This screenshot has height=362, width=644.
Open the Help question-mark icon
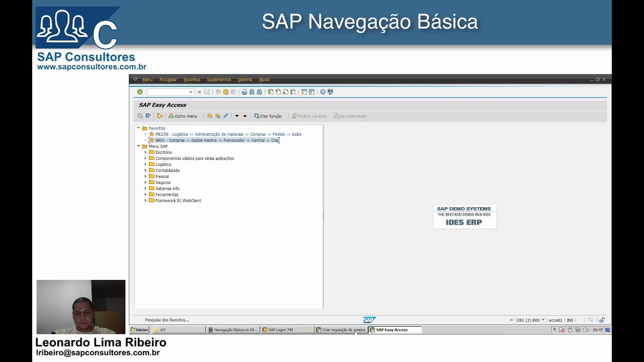coord(323,92)
